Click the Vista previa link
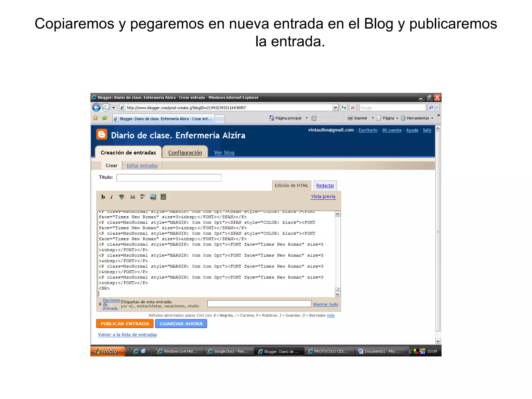 (323, 196)
